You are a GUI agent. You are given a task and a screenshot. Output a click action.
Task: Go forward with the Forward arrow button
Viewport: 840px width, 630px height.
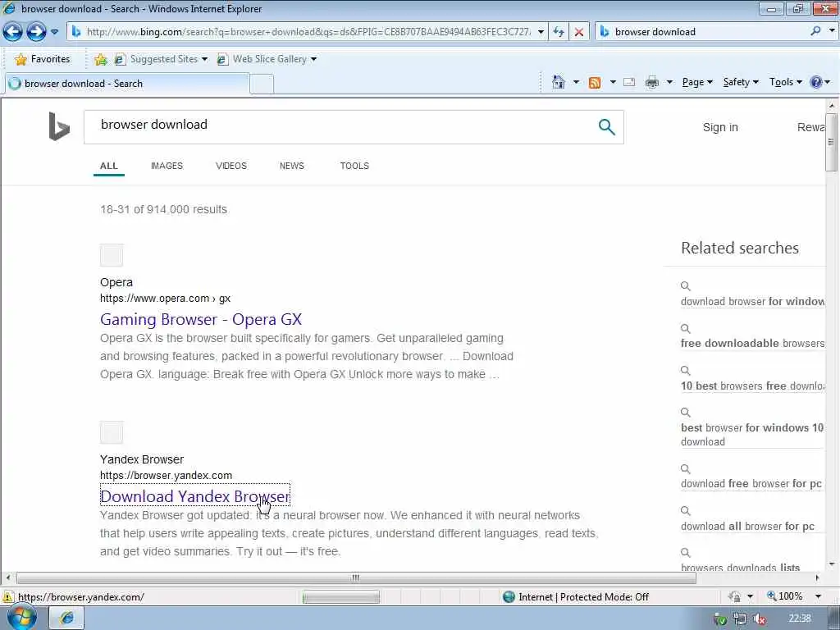36,32
